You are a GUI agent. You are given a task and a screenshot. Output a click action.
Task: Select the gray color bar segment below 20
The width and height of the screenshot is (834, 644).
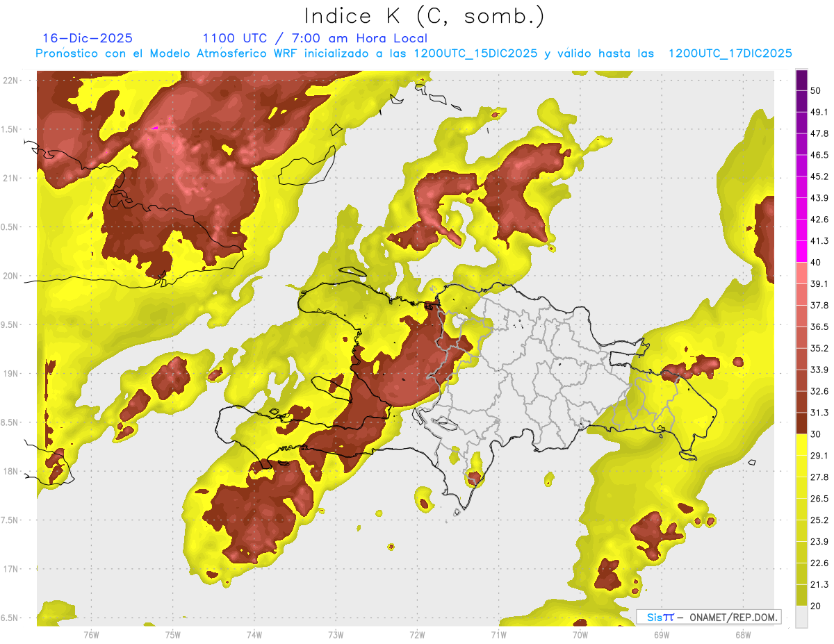coord(801,616)
